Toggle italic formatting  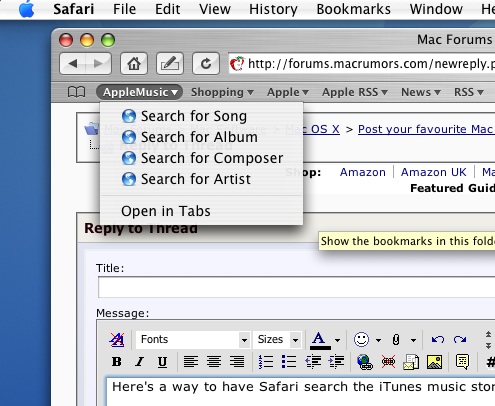(x=140, y=362)
